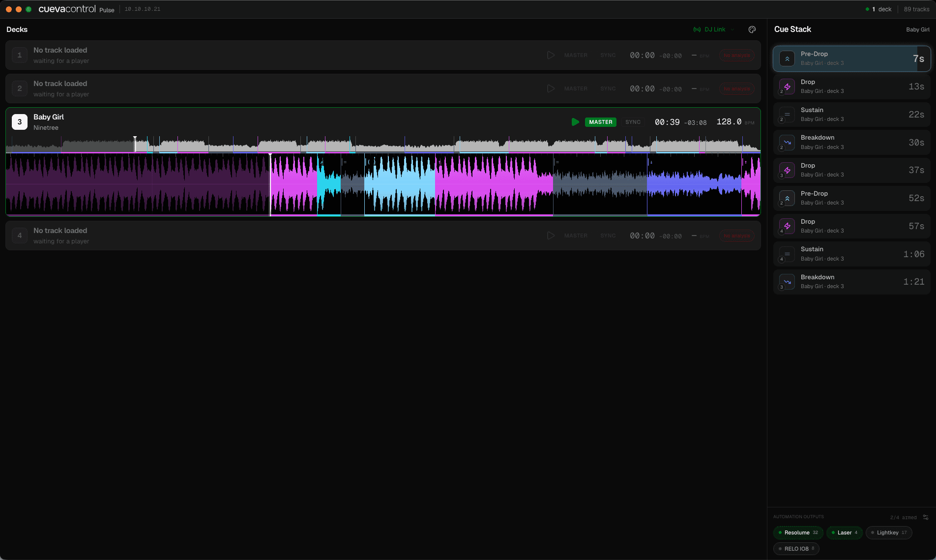Screen dimensions: 936x560
Task: Click deck 3 play indicator for Baby Girl
Action: pyautogui.click(x=575, y=122)
